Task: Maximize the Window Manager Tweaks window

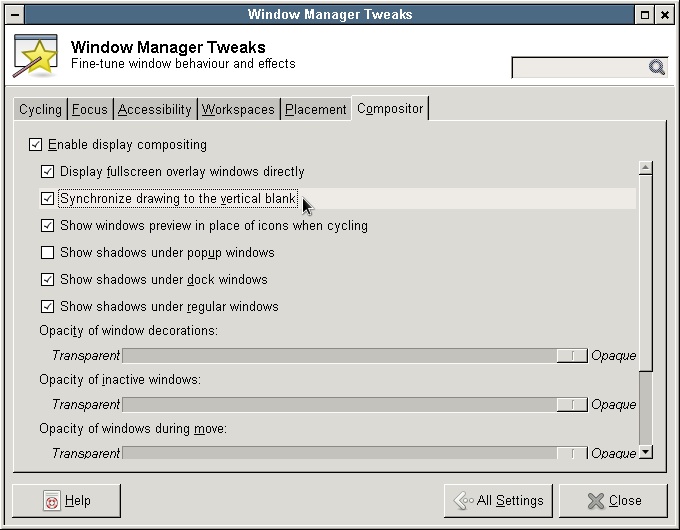Action: tap(646, 14)
